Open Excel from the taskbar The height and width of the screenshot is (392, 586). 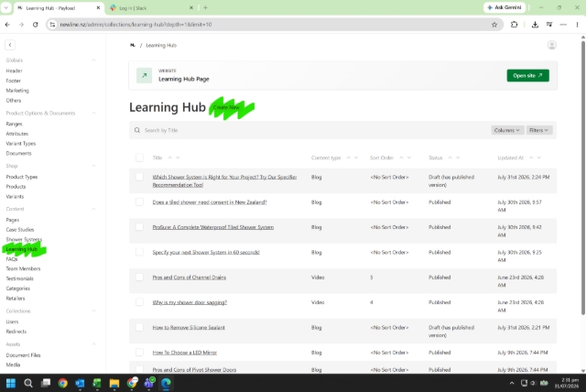click(97, 383)
